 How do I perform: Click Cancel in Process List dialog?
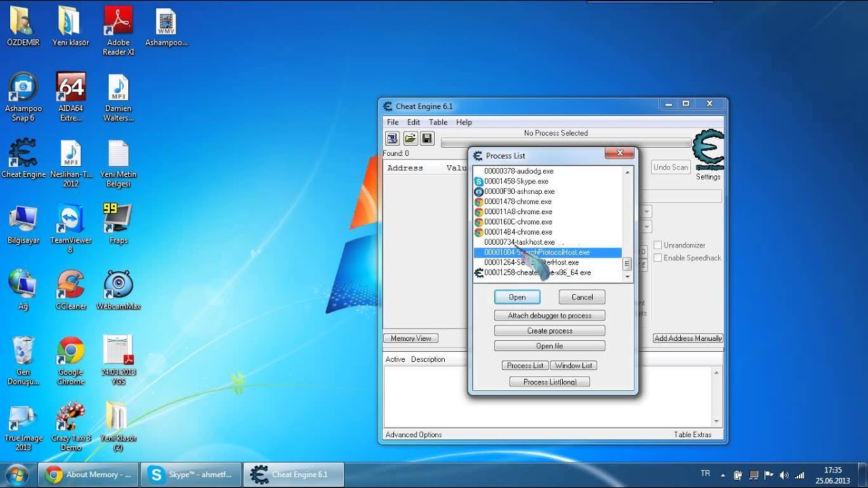[582, 297]
